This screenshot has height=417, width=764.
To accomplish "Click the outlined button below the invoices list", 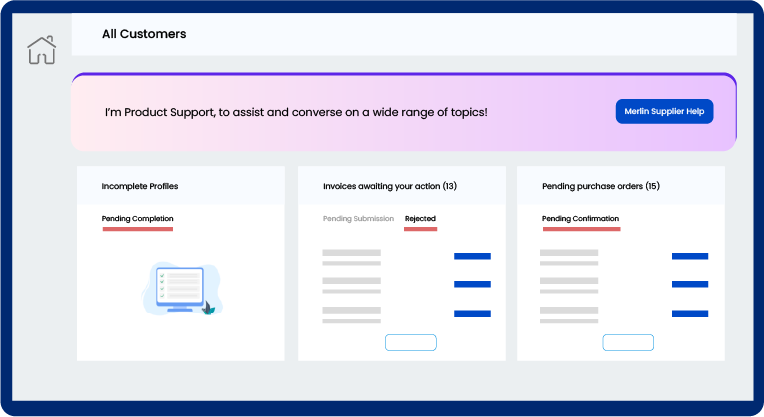I will (411, 343).
